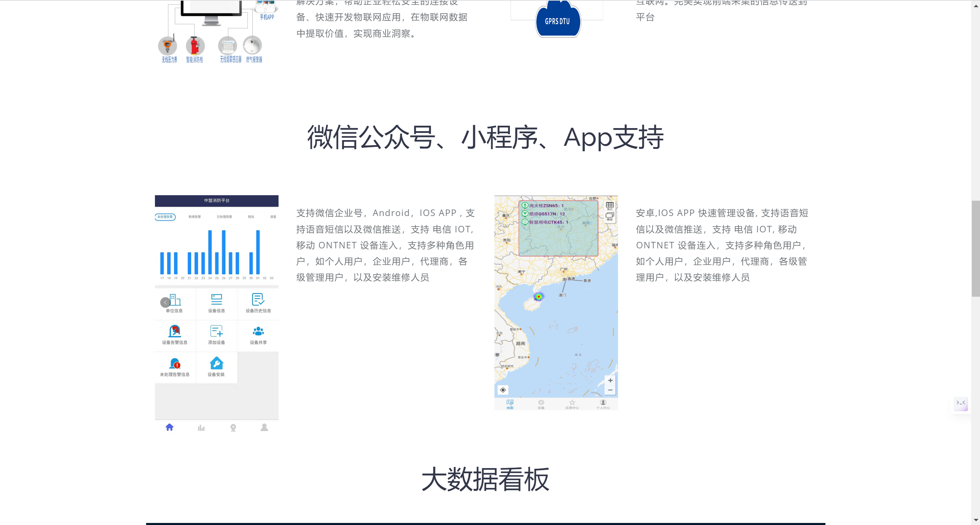Click the heatmap hotspot near Hainan
Viewport: 980px width, 525px height.
539,297
